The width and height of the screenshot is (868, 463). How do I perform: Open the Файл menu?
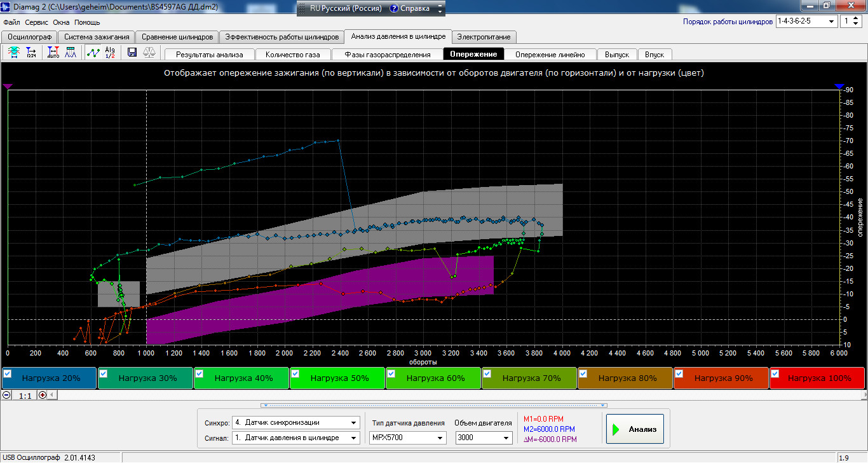(x=11, y=22)
